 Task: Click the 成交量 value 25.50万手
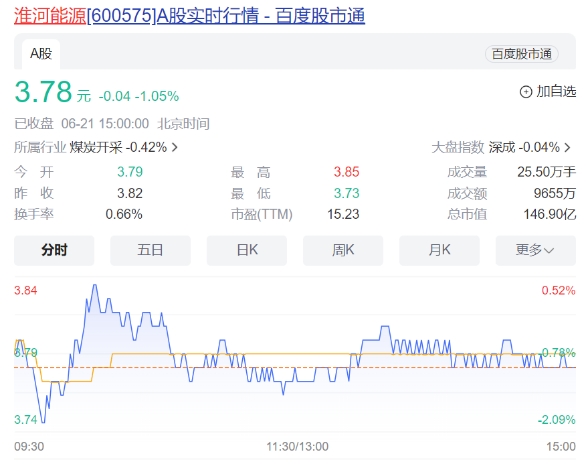546,172
